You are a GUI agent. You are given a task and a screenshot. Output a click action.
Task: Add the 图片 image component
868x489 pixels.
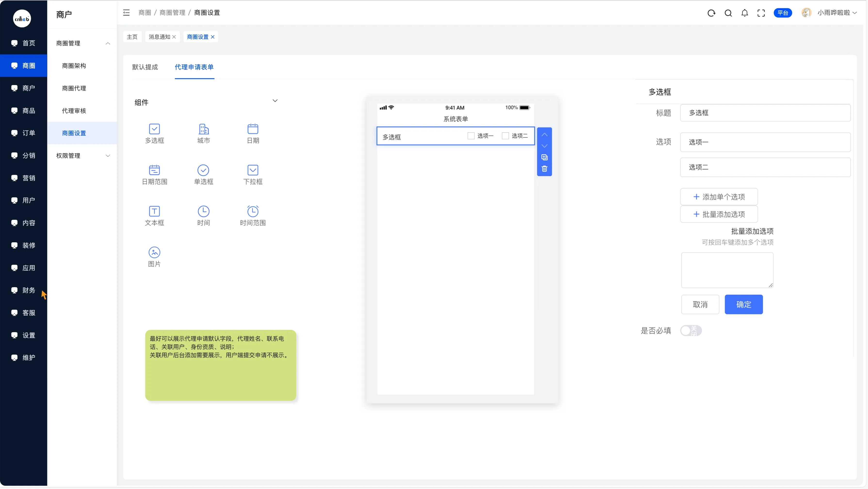click(154, 257)
